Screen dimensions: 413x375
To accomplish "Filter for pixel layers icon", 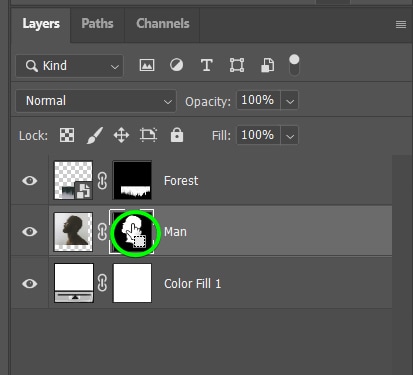I will [x=147, y=65].
